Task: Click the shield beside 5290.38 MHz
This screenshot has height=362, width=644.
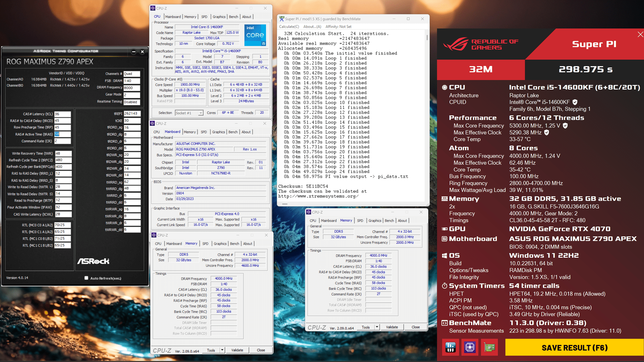Action: click(x=546, y=133)
